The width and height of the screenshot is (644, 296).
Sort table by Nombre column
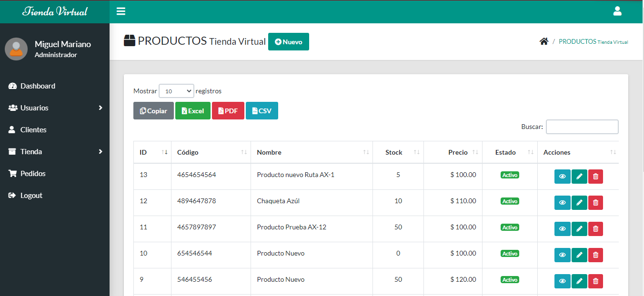(312, 152)
